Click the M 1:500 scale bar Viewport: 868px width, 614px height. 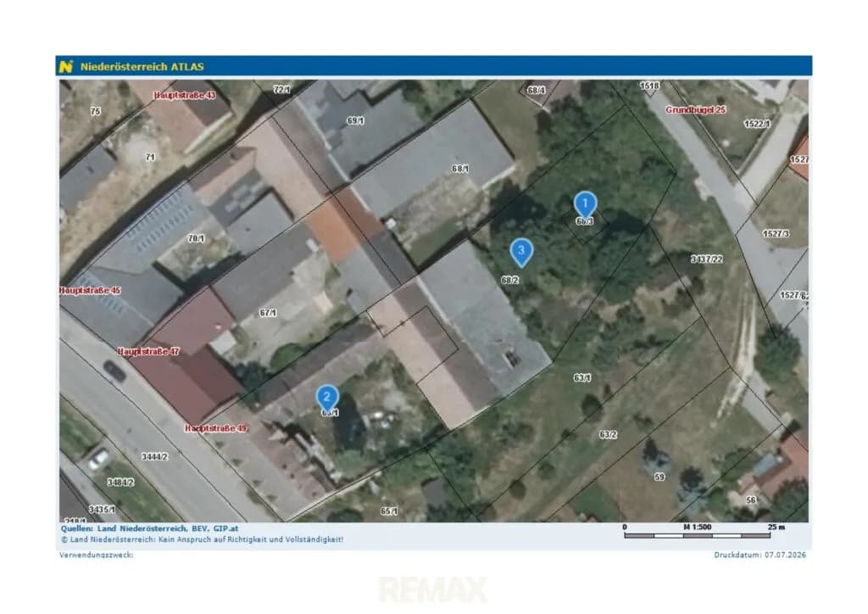pos(704,531)
